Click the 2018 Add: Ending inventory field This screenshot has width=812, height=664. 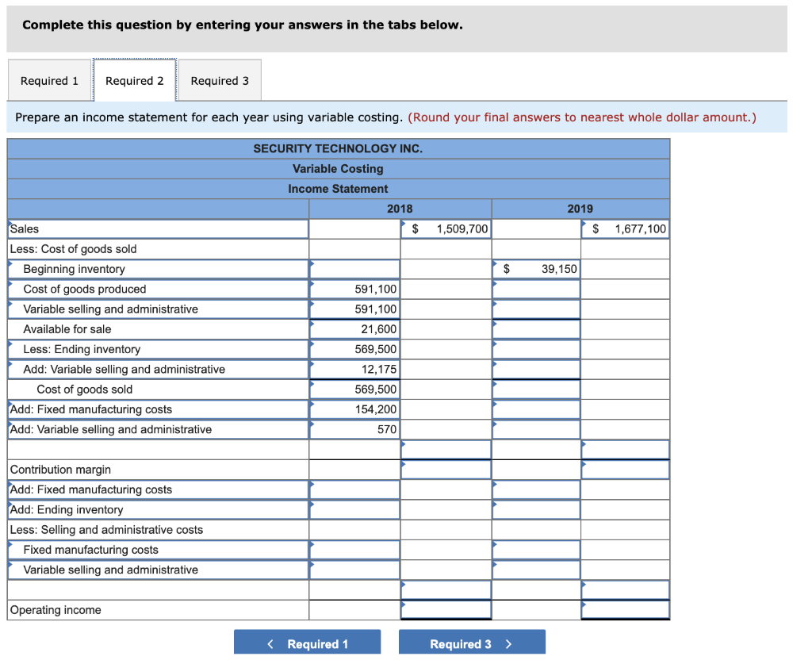pyautogui.click(x=354, y=510)
